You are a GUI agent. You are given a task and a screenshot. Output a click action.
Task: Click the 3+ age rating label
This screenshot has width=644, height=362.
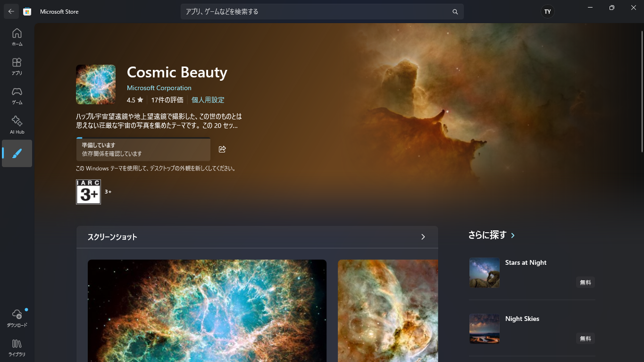tap(108, 192)
